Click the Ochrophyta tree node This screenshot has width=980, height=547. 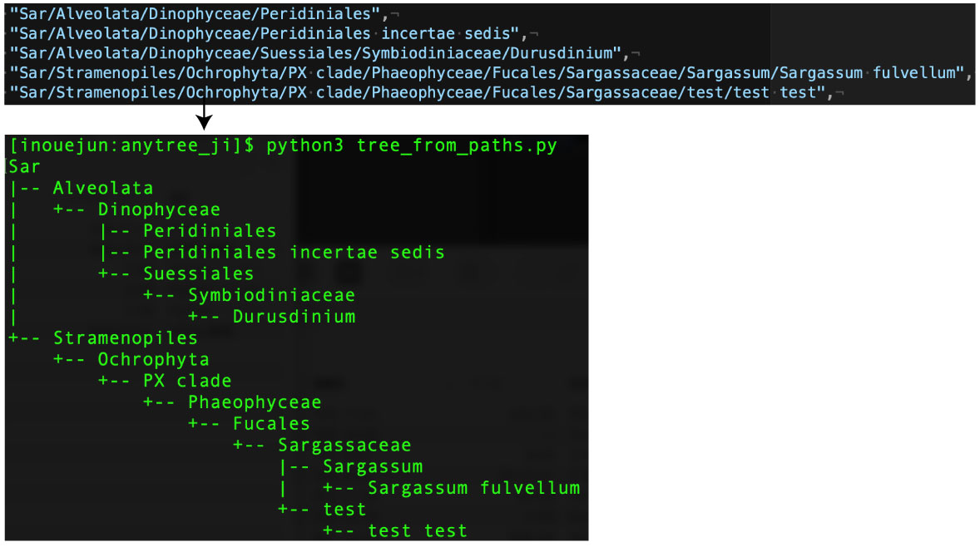[x=153, y=359]
